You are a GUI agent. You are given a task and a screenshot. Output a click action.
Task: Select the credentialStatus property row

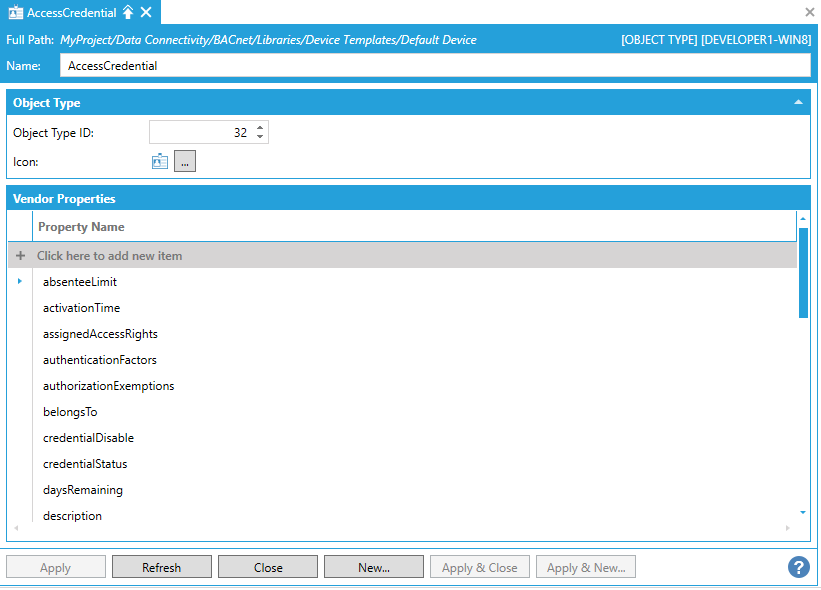(x=85, y=464)
